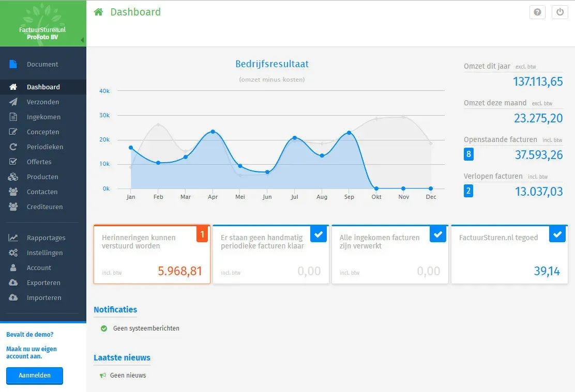575x392 pixels.
Task: Open the Herinneringen reminder card
Action: pos(152,255)
